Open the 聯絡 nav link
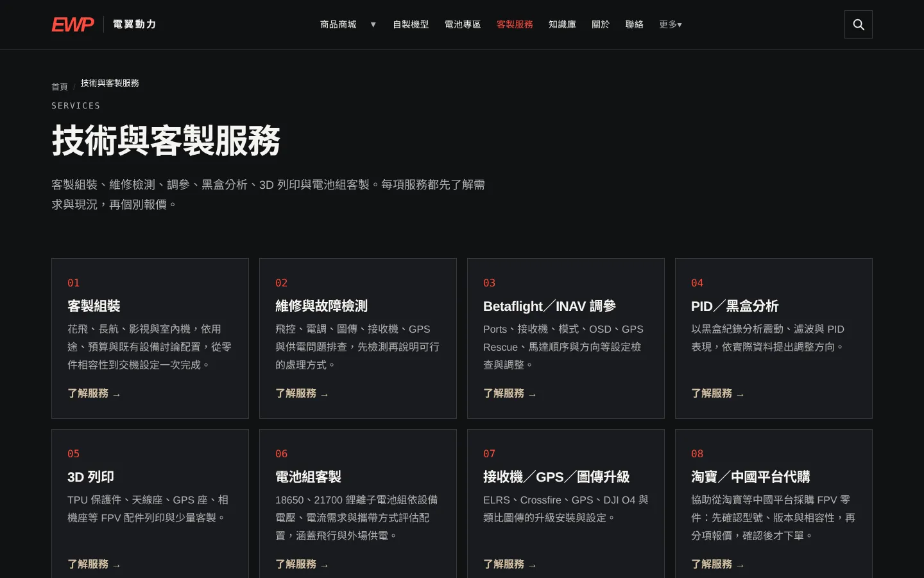Image resolution: width=924 pixels, height=578 pixels. pyautogui.click(x=635, y=24)
